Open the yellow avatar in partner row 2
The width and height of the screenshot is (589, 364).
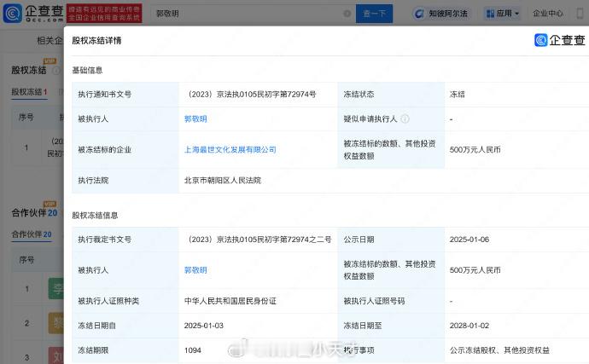pyautogui.click(x=56, y=323)
